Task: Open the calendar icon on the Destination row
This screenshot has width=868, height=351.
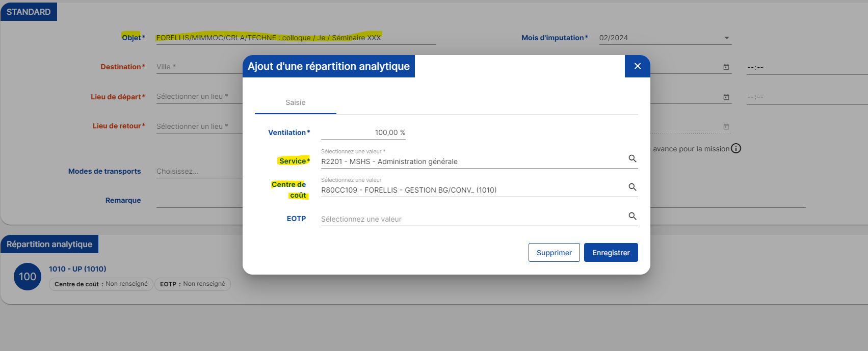Action: (726, 67)
